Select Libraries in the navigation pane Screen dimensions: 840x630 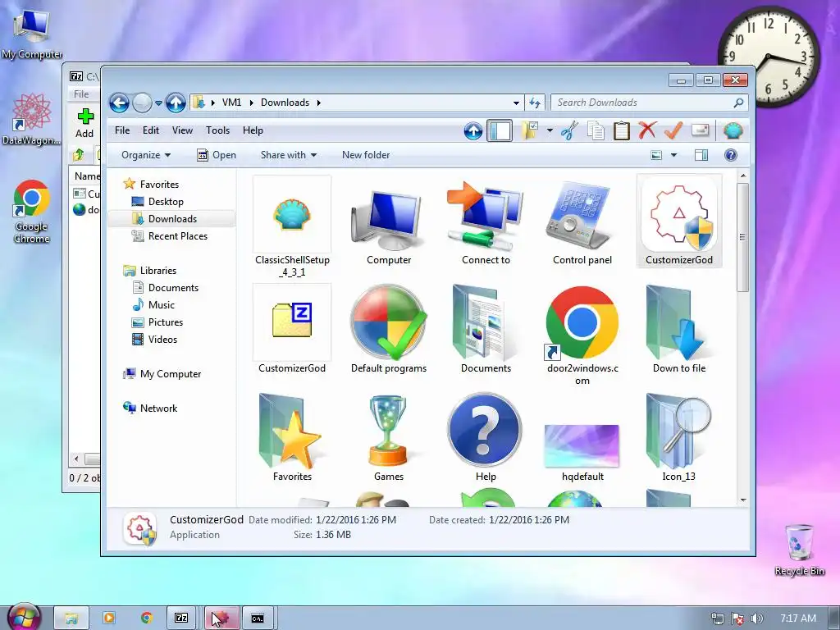tap(158, 271)
